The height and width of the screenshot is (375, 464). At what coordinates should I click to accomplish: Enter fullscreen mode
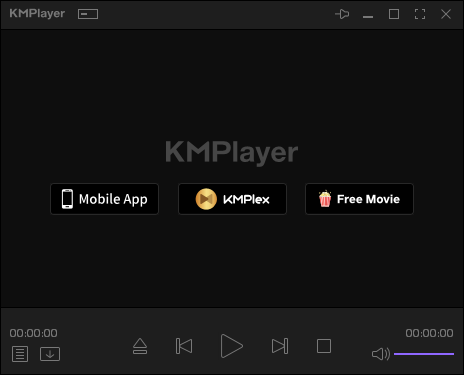pos(420,14)
